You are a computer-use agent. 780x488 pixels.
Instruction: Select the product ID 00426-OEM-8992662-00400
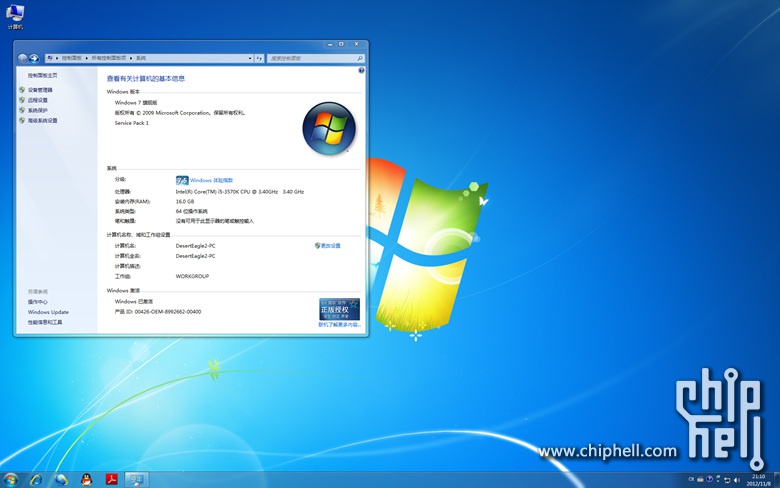(168, 312)
